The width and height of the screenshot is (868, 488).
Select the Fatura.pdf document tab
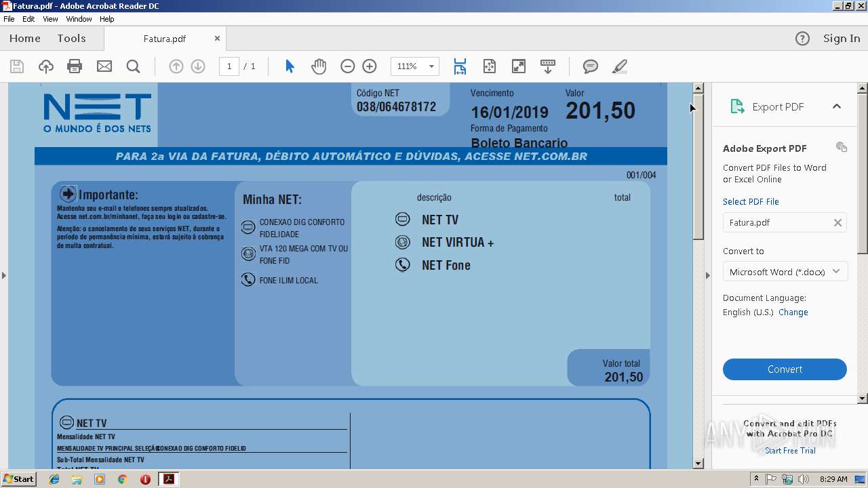[165, 39]
